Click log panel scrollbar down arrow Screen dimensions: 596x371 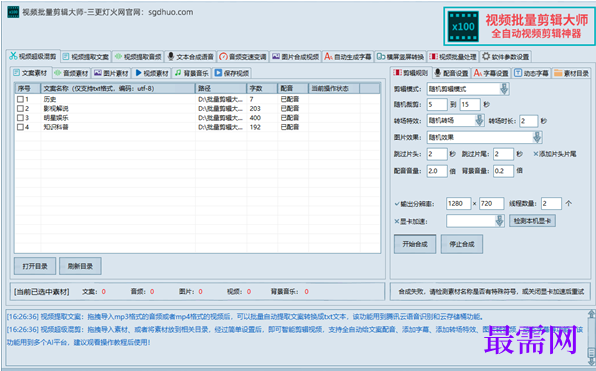[591, 360]
